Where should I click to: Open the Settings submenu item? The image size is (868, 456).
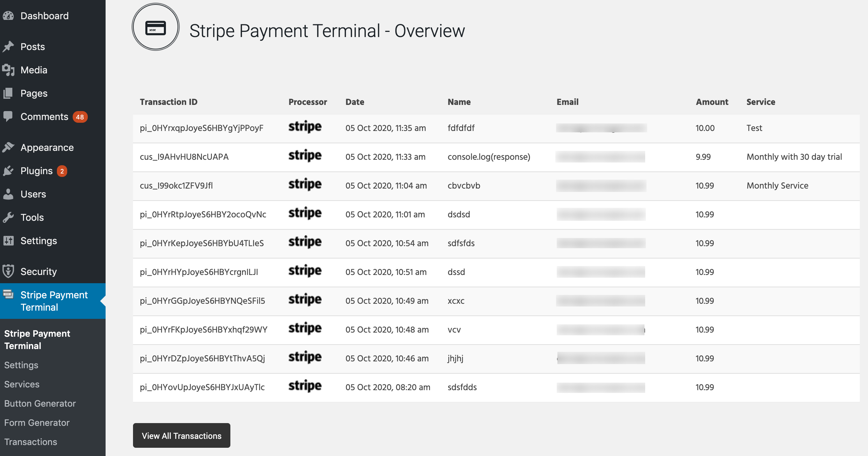click(x=21, y=365)
